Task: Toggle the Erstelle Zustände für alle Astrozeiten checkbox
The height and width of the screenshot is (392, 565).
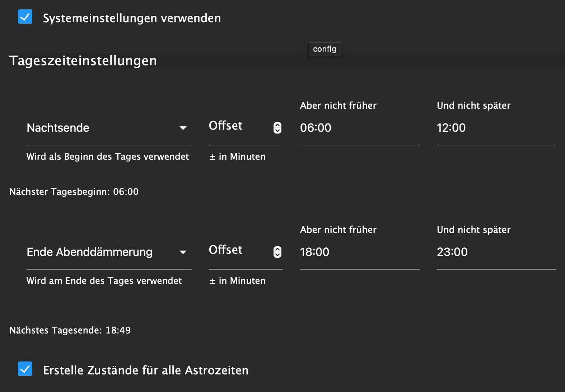Action: pyautogui.click(x=25, y=369)
